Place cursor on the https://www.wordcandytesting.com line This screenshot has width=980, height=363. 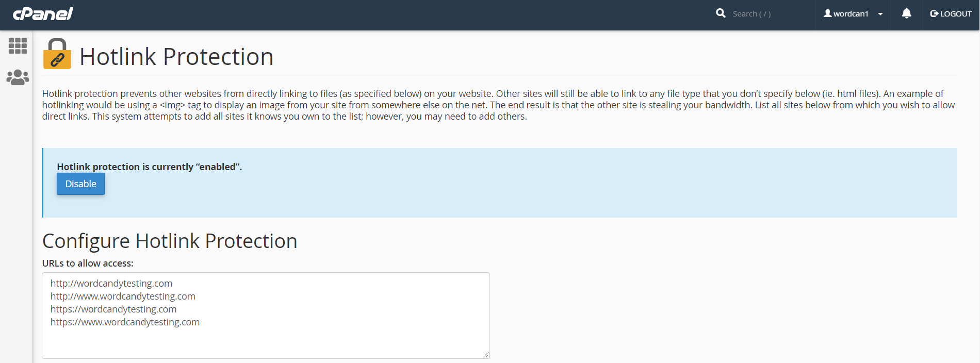click(x=125, y=322)
